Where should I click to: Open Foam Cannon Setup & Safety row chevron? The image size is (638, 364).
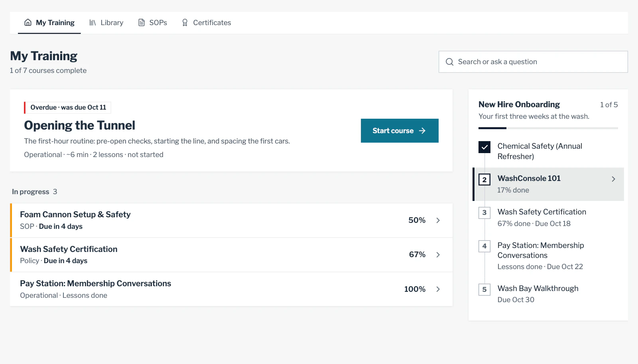click(x=438, y=220)
